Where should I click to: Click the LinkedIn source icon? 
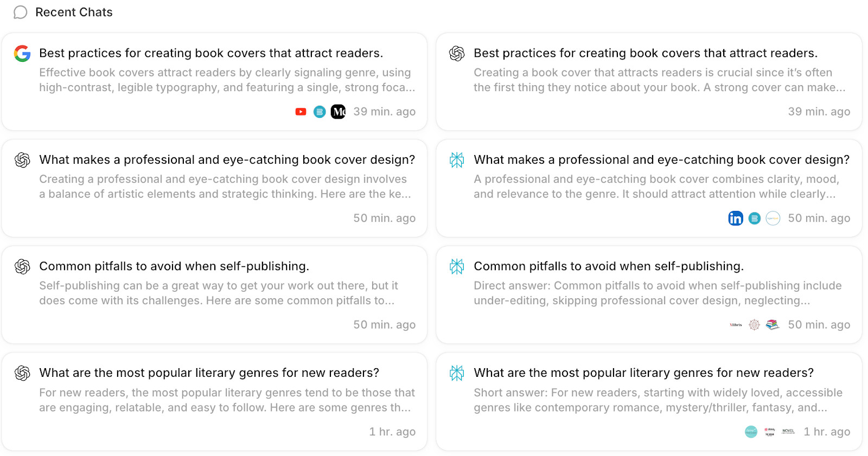[x=736, y=219]
